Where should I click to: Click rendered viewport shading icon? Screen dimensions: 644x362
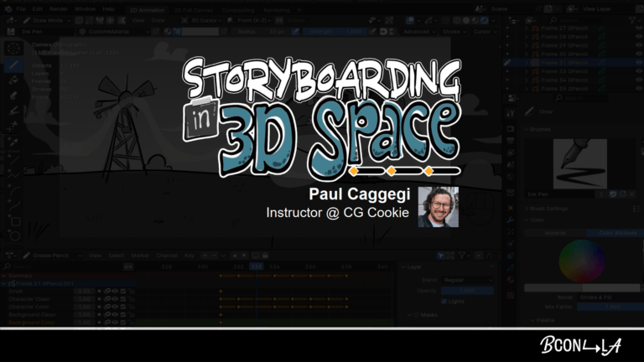485,20
